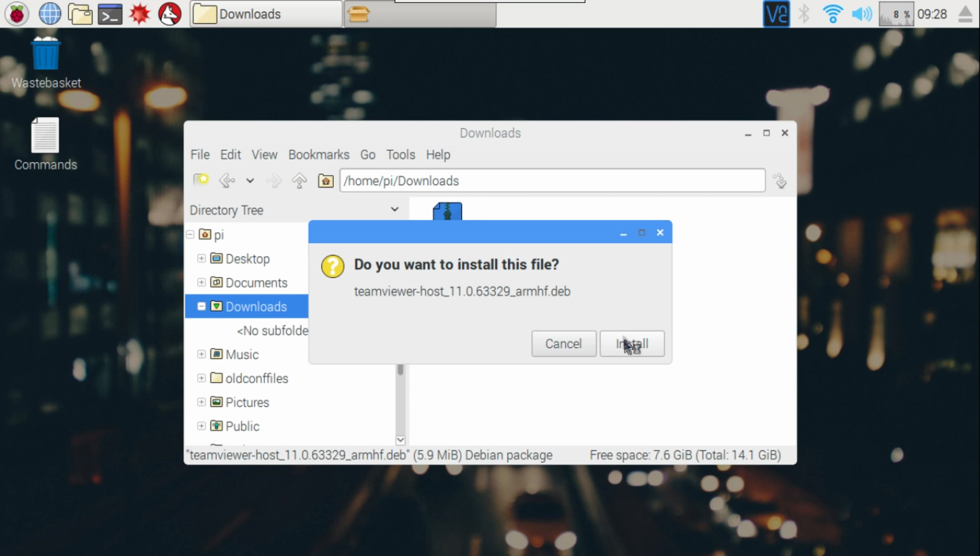
Task: Click the teamviewer-host_11.0.63329_armhf.deb filename in dialog
Action: click(462, 291)
